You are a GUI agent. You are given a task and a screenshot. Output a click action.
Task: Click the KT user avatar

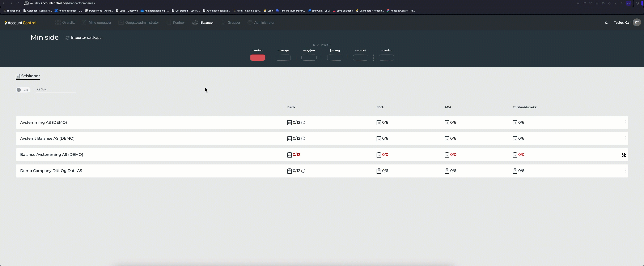tap(636, 22)
